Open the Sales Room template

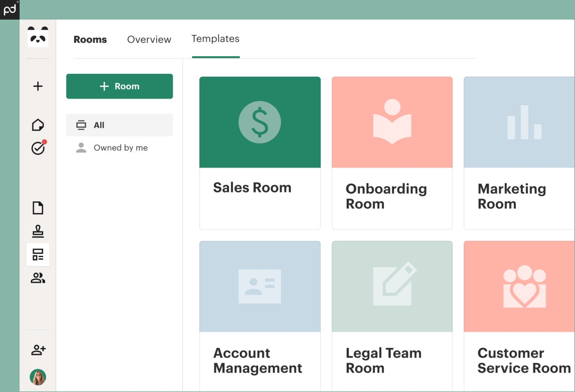click(260, 153)
